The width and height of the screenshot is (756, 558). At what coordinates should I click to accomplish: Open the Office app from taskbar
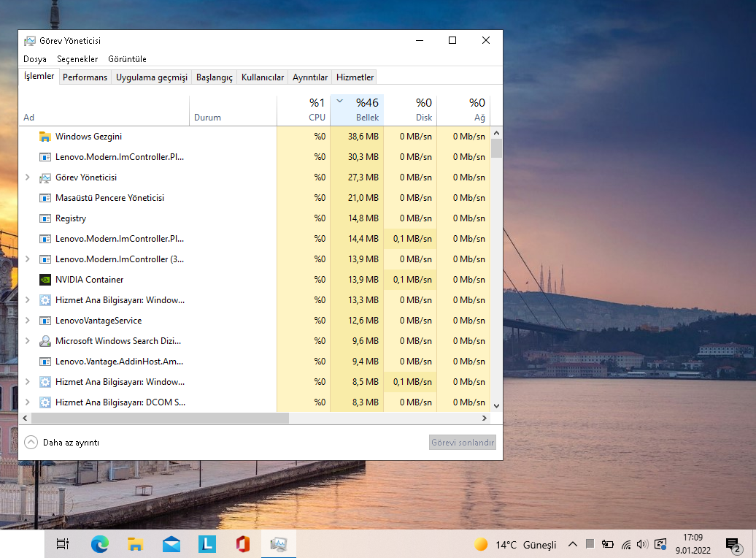point(243,544)
